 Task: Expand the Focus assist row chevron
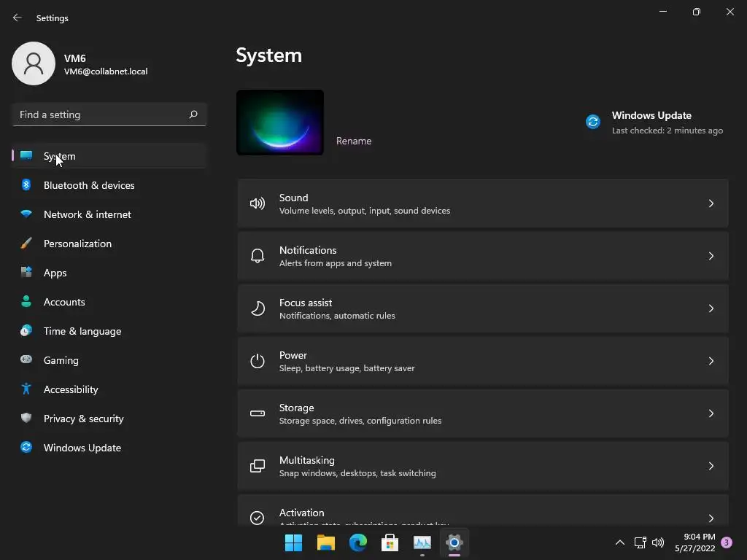711,308
